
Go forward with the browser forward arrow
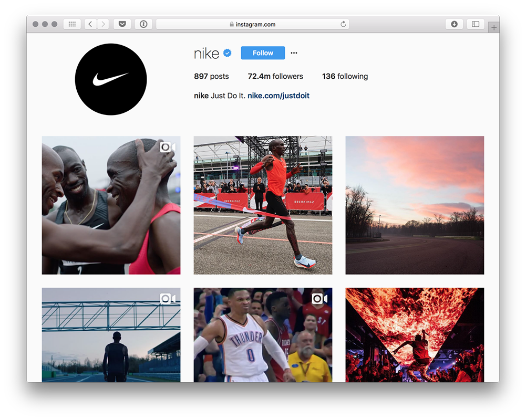103,24
